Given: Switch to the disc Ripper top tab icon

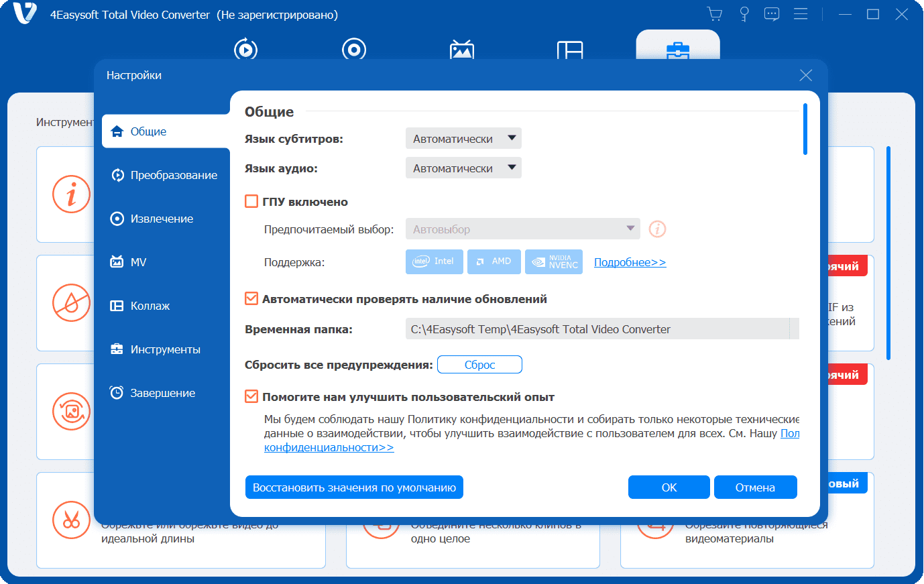Looking at the screenshot, I should pos(354,50).
